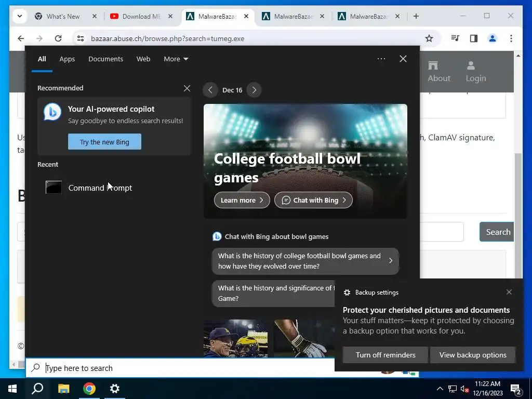Open a new Chrome tab

[416, 16]
